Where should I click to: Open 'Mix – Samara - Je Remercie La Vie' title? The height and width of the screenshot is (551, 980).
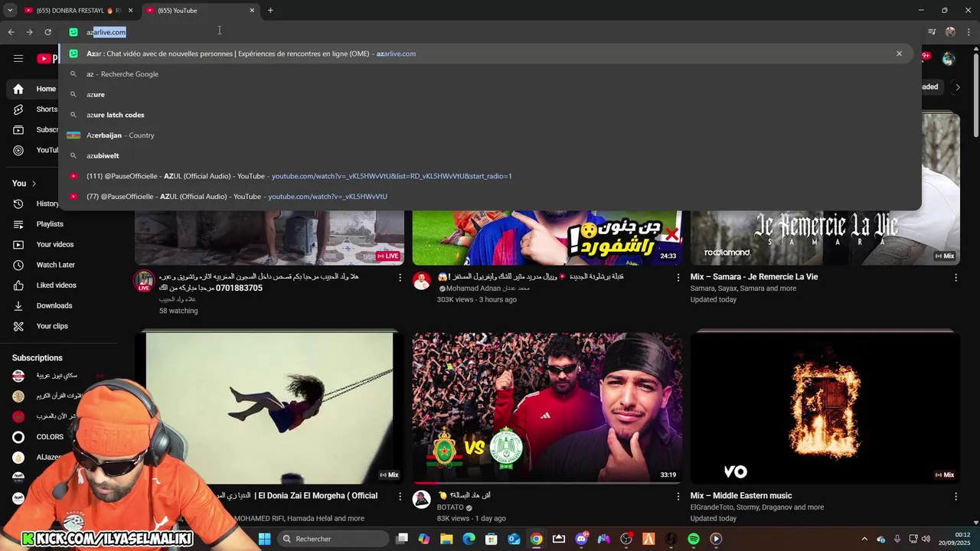point(754,277)
